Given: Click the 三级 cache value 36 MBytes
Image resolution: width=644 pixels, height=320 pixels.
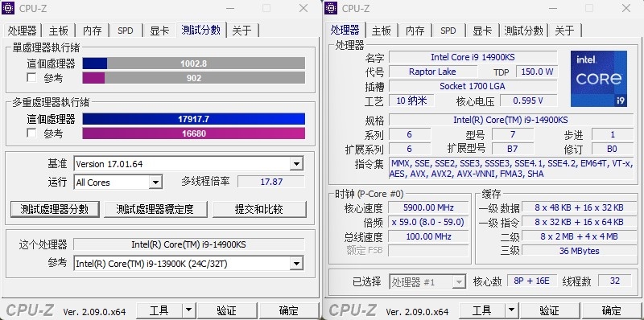Looking at the screenshot, I should coord(579,251).
